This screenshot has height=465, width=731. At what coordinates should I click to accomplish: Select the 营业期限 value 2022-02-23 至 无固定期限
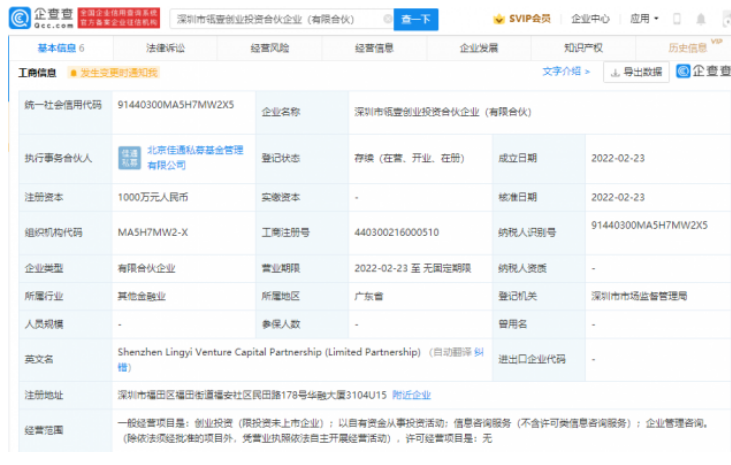[x=413, y=268]
